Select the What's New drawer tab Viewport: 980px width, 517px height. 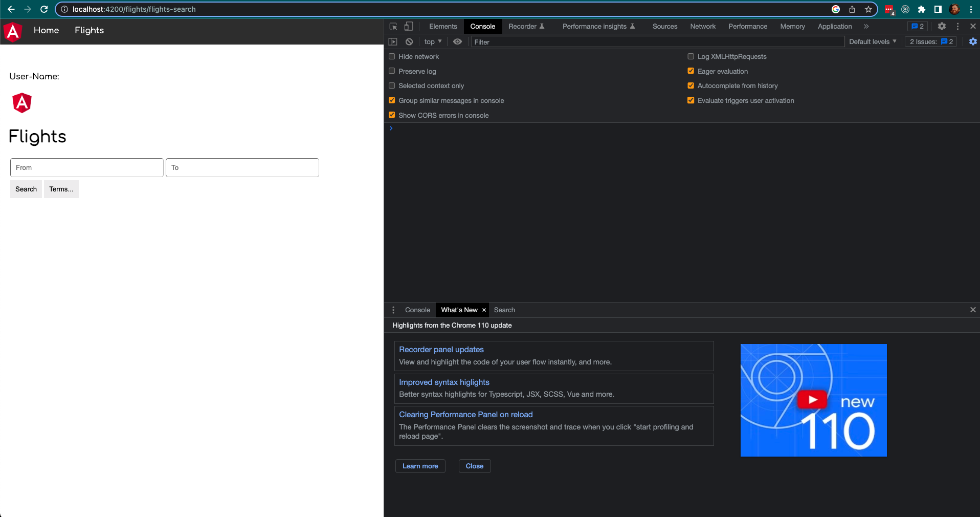[x=458, y=310]
